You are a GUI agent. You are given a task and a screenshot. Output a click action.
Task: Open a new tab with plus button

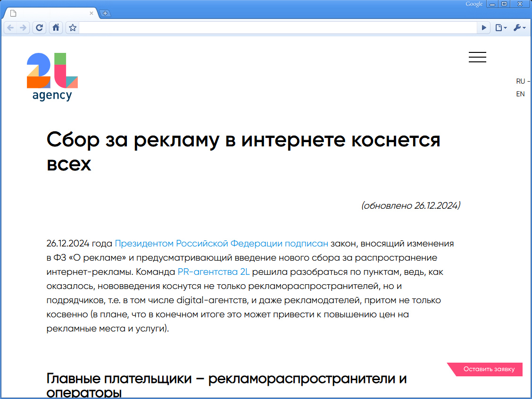coord(105,13)
